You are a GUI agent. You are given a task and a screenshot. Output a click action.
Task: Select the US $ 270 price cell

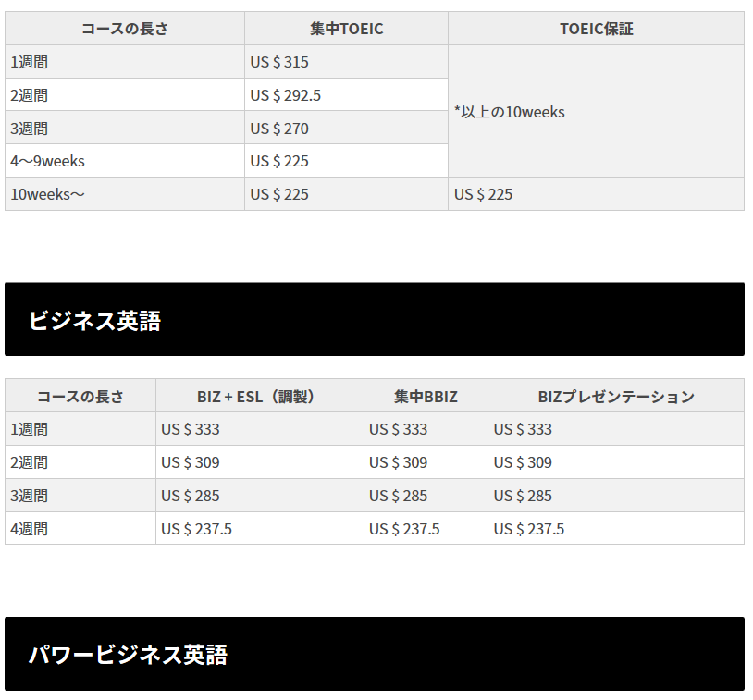pos(279,129)
